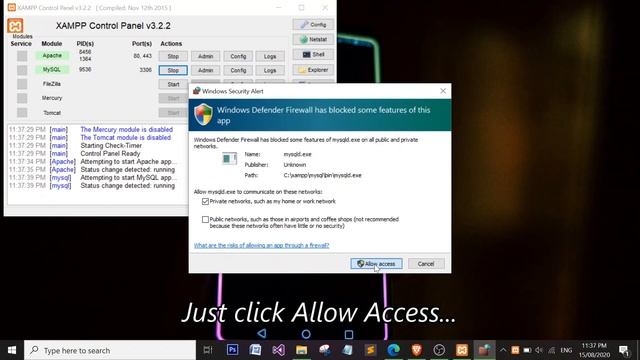
Task: Open Apache Admin in XAMPP
Action: click(x=205, y=56)
